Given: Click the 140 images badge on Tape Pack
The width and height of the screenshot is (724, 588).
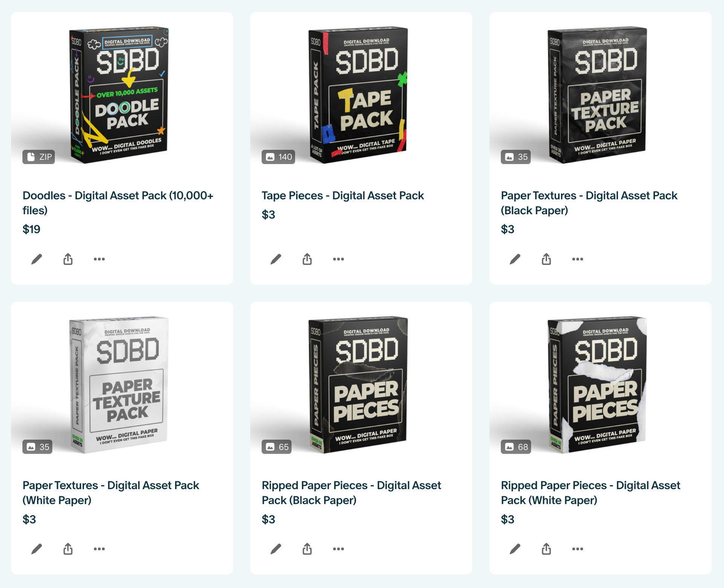Looking at the screenshot, I should (278, 157).
